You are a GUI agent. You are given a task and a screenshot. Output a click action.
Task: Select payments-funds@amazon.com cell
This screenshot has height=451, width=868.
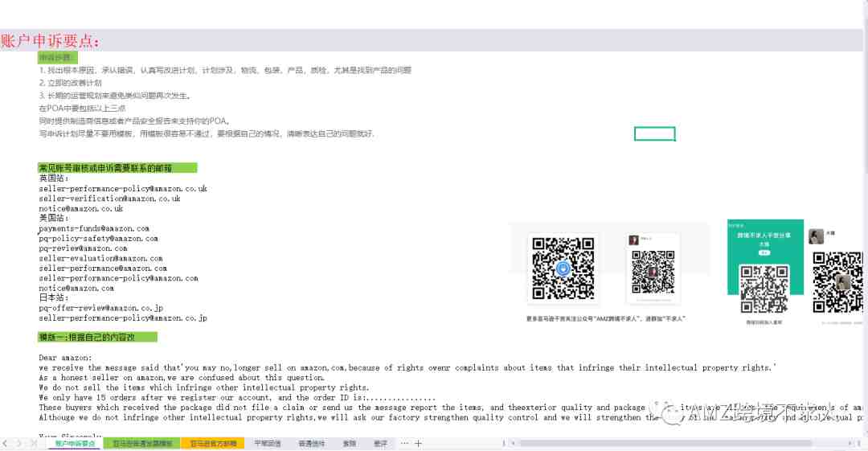click(94, 228)
